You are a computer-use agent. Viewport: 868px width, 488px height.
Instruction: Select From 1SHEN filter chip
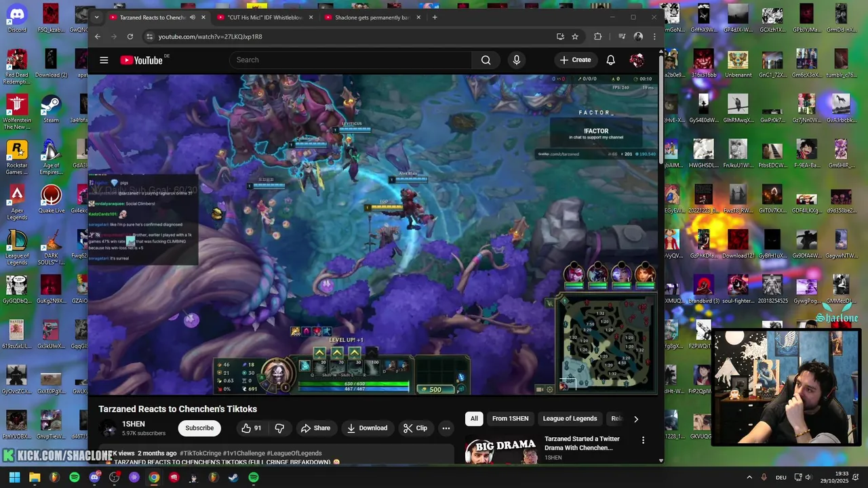(510, 418)
